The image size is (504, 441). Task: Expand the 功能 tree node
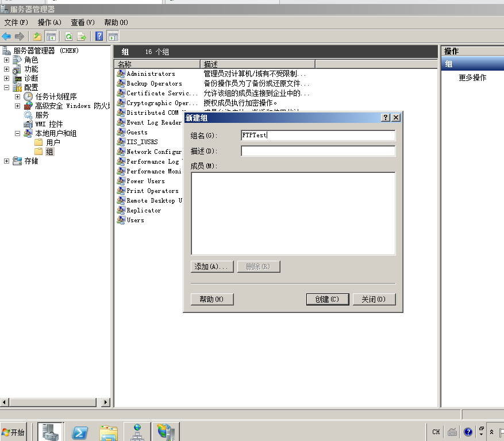pos(6,69)
